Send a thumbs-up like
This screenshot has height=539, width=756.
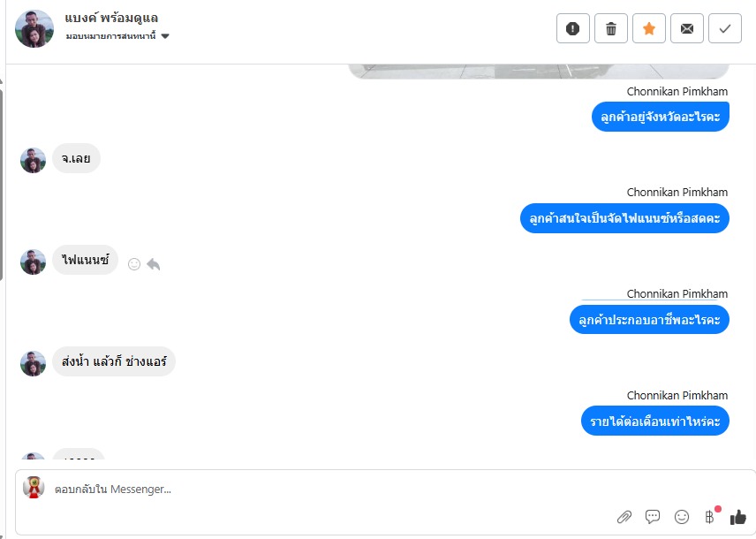[738, 517]
